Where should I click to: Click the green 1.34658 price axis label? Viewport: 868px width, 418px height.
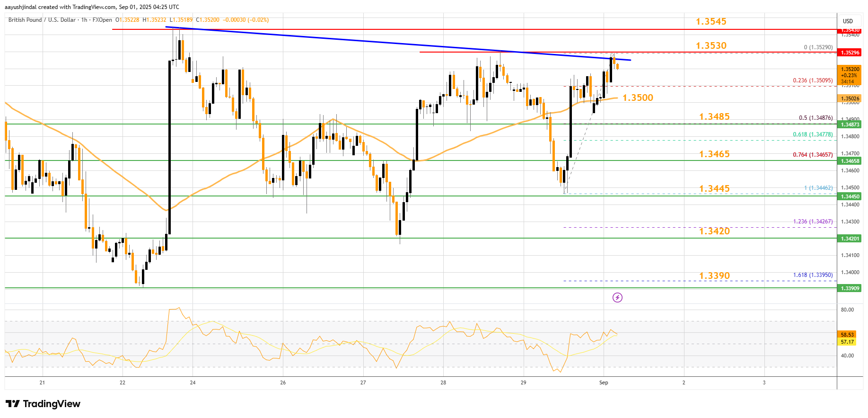tap(850, 161)
